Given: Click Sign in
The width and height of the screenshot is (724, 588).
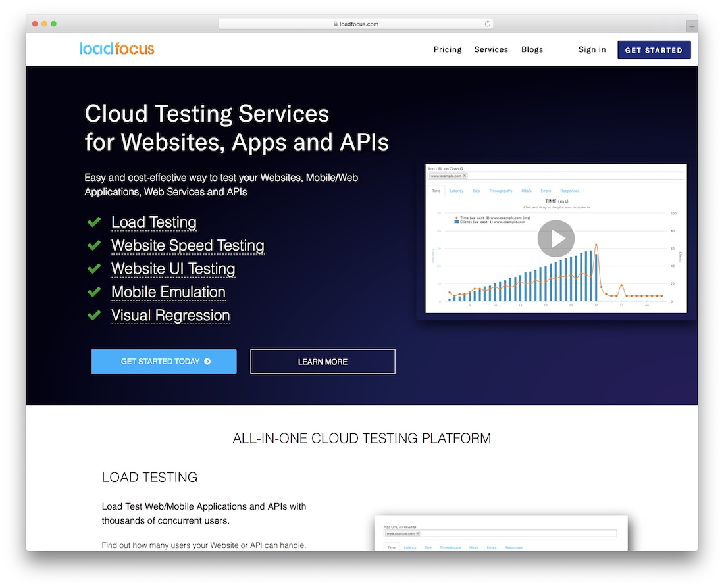Looking at the screenshot, I should coord(592,49).
